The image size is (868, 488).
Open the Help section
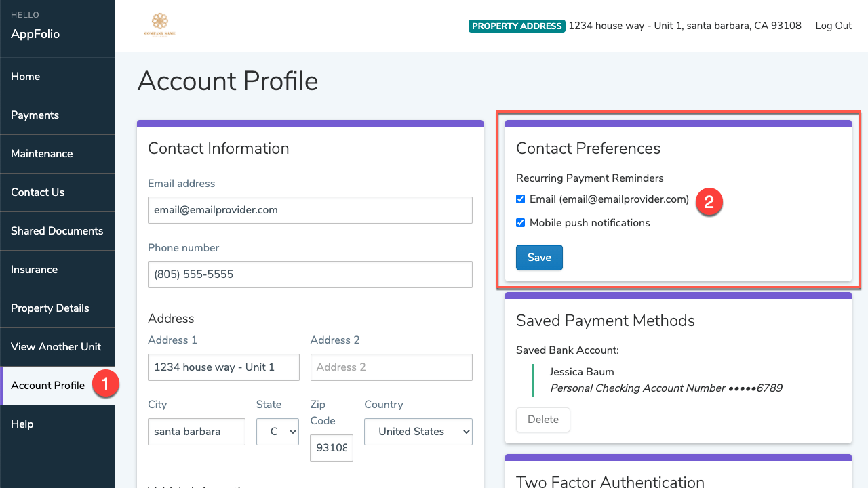(x=22, y=424)
